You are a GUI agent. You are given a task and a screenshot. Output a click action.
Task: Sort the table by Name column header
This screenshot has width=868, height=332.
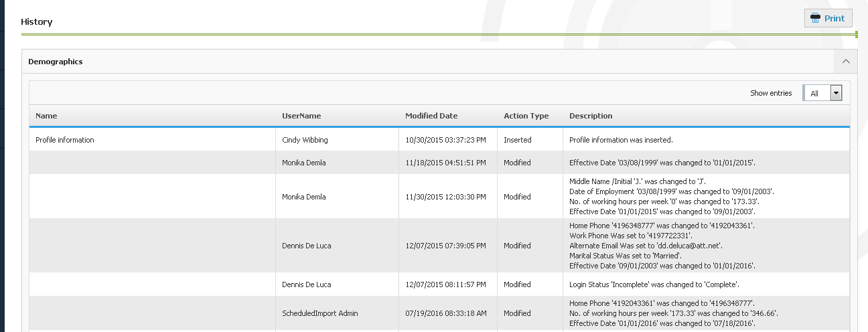click(x=46, y=116)
